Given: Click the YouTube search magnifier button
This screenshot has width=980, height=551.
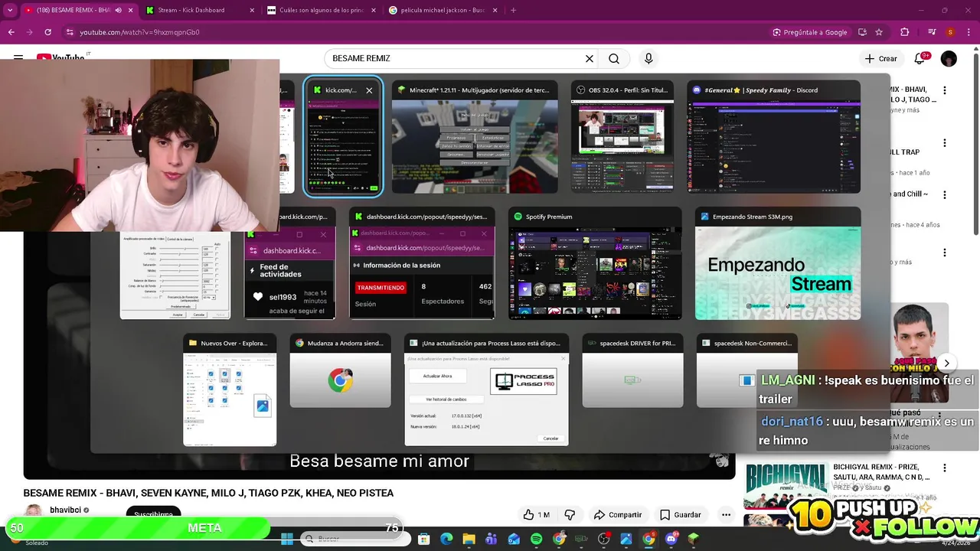Looking at the screenshot, I should [614, 58].
